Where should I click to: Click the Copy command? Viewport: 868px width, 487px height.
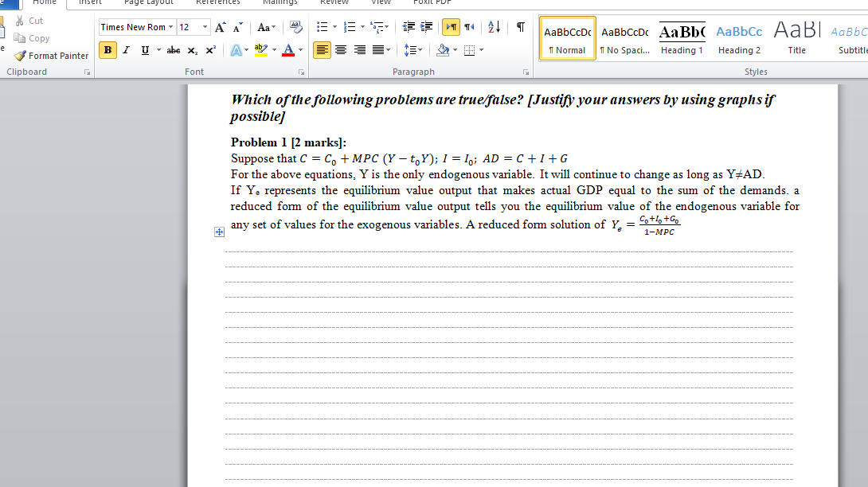[x=36, y=37]
